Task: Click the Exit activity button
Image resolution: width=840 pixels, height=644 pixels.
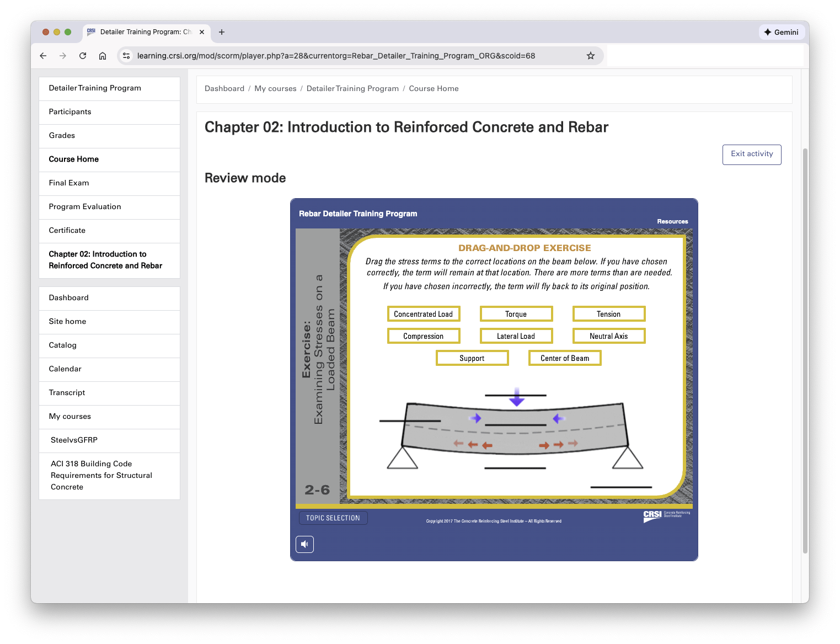Action: [x=751, y=155]
